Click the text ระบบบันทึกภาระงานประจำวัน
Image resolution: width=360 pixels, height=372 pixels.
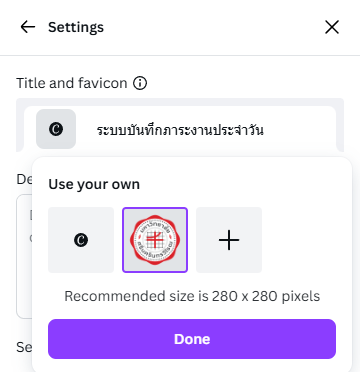(x=180, y=130)
